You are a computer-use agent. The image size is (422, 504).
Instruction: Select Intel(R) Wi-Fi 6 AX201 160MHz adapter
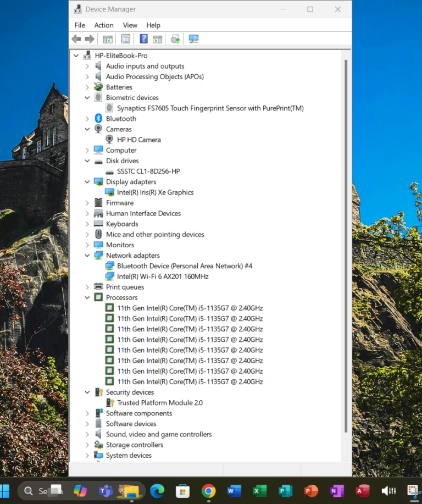tap(163, 276)
